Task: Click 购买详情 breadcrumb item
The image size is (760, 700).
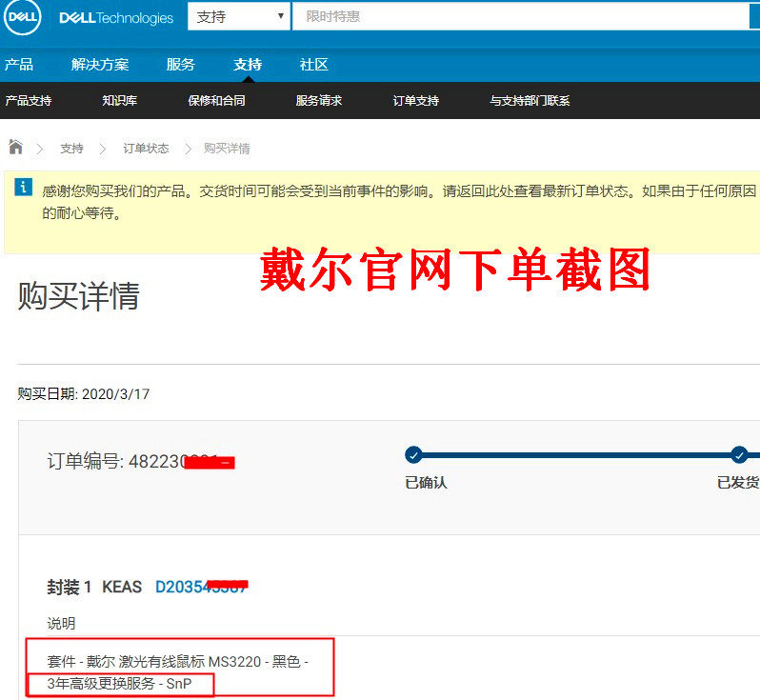Action: pyautogui.click(x=227, y=149)
